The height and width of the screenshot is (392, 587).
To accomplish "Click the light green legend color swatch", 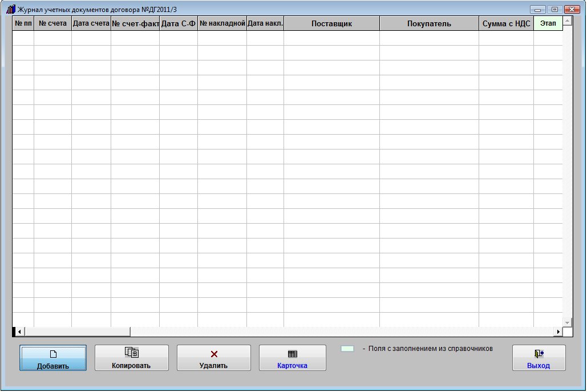I will pos(347,349).
